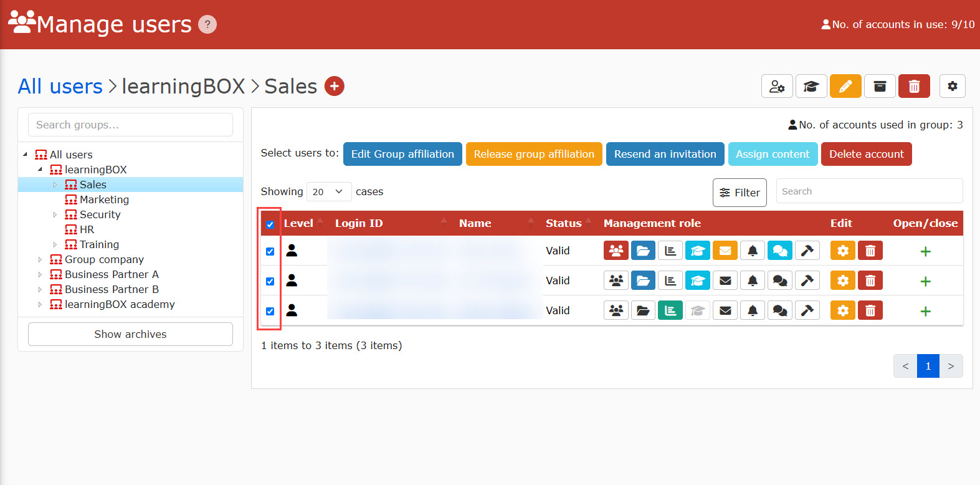Click the red trash icon in top toolbar
The width and height of the screenshot is (980, 485).
(x=914, y=86)
